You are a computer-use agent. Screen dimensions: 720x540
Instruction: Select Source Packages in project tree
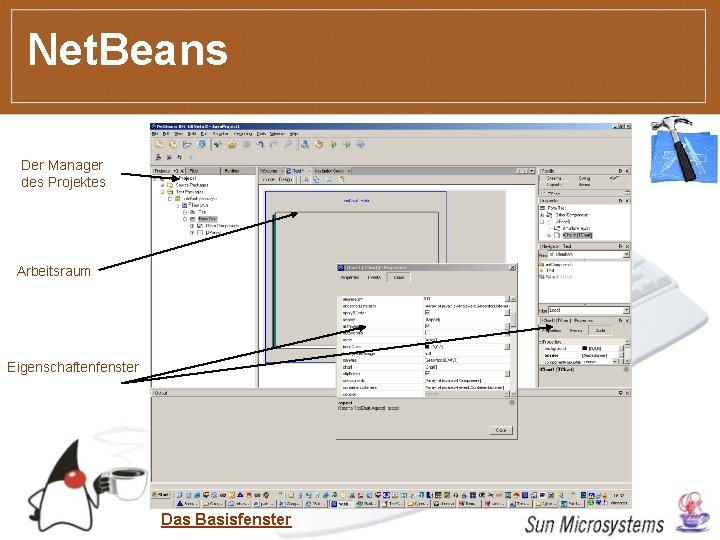tap(192, 185)
